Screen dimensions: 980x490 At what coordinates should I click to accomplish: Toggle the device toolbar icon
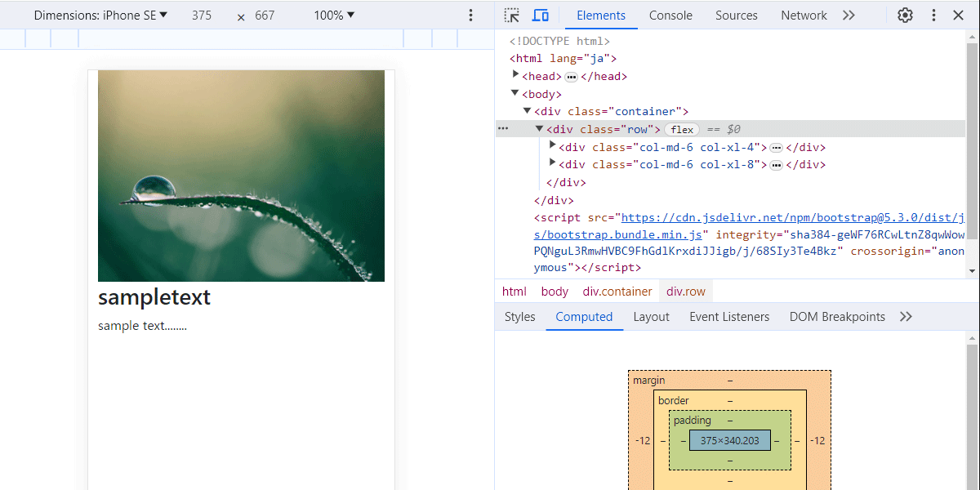(540, 16)
